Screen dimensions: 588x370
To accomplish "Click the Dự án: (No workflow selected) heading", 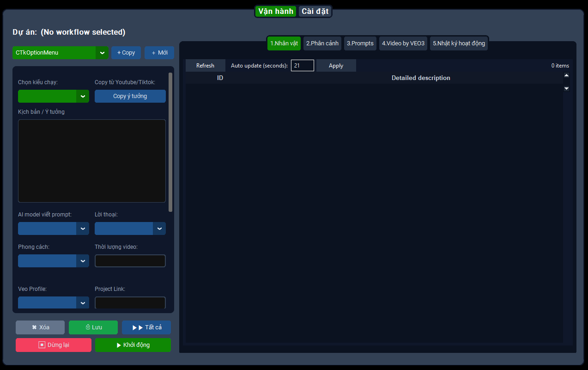I will [69, 32].
